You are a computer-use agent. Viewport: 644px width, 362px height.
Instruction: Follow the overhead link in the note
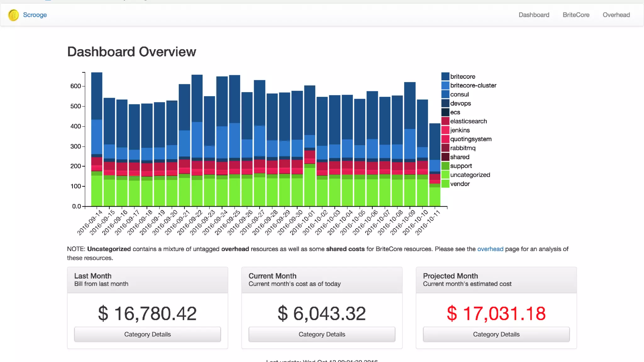point(490,249)
